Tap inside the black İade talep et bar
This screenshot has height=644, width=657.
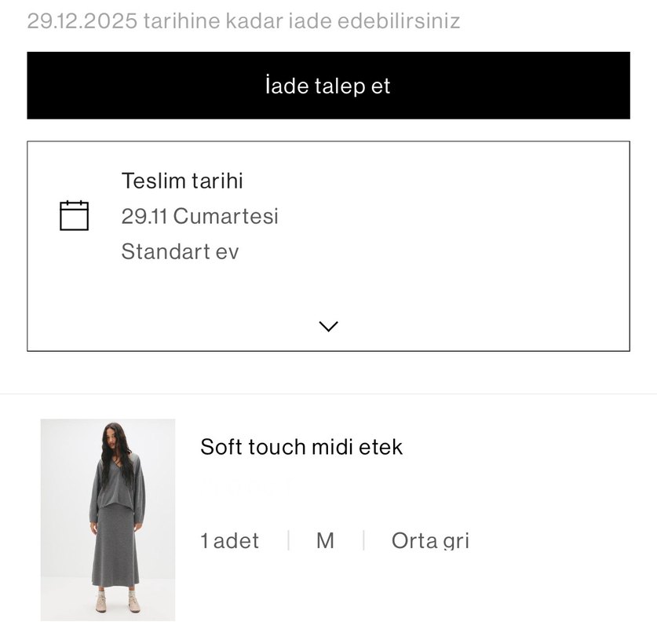pos(328,86)
